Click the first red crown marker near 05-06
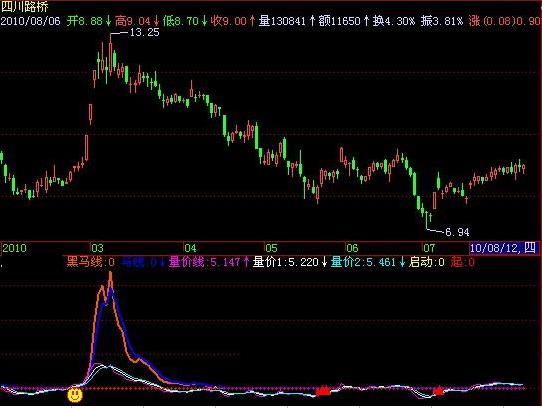 coord(323,391)
